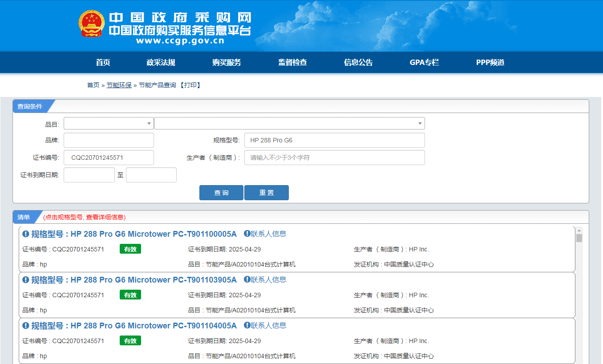The width and height of the screenshot is (603, 364).
Task: Click the certificate expiry end date field
Action: point(151,175)
